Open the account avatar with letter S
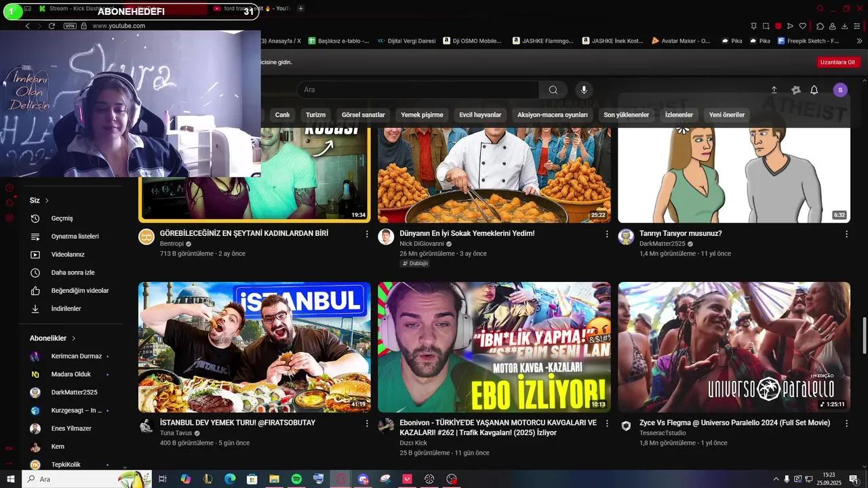868x488 pixels. (840, 90)
